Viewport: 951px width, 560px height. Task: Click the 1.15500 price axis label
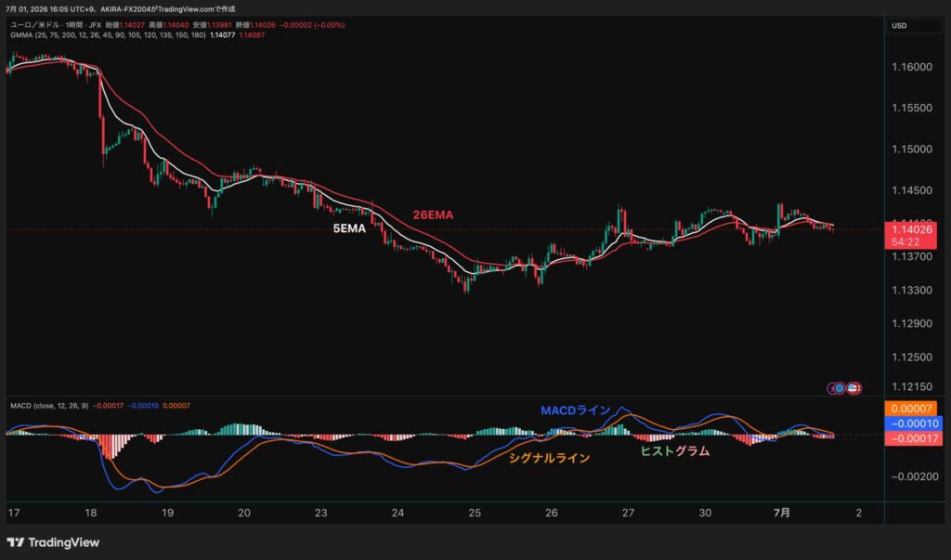point(912,108)
